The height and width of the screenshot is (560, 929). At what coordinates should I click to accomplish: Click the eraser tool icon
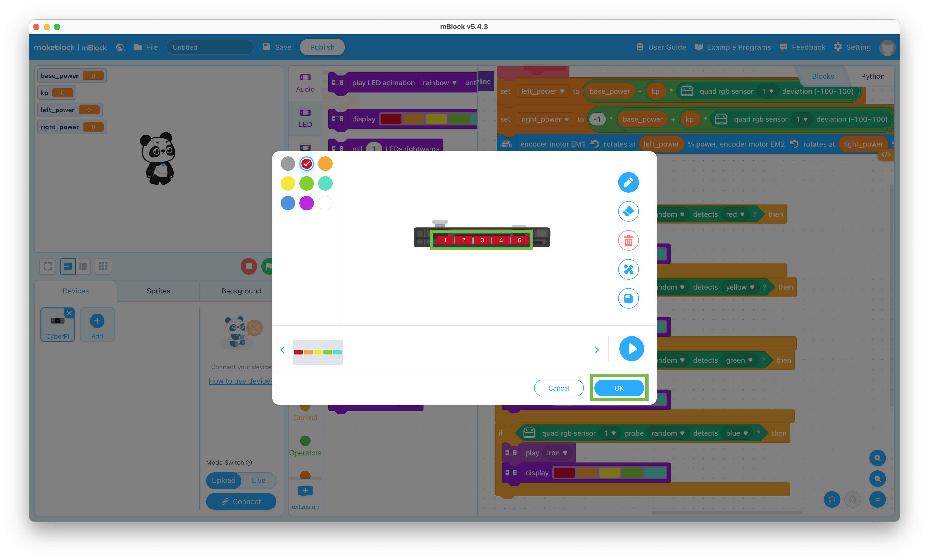point(628,211)
